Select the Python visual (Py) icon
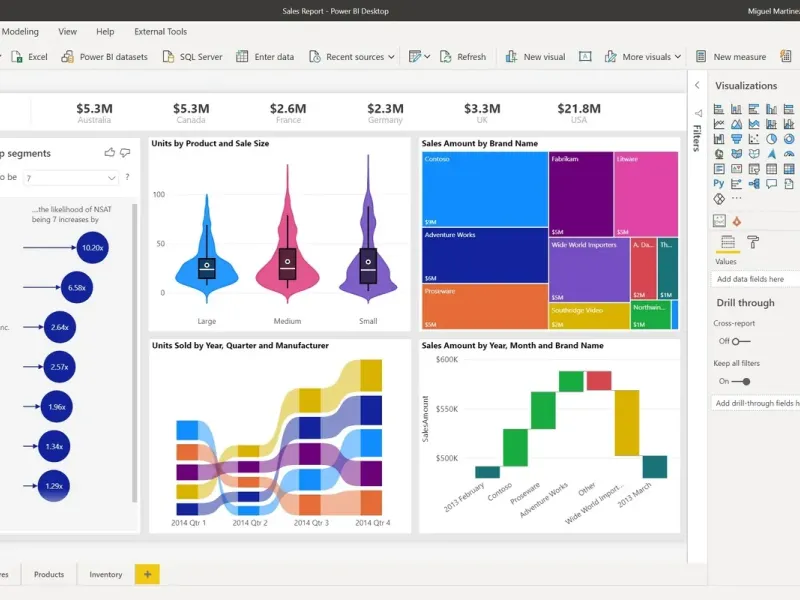 tap(719, 184)
